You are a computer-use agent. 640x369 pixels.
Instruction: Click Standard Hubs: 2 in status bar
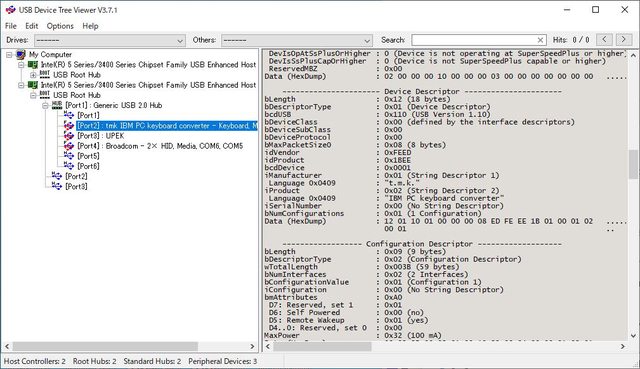point(152,361)
